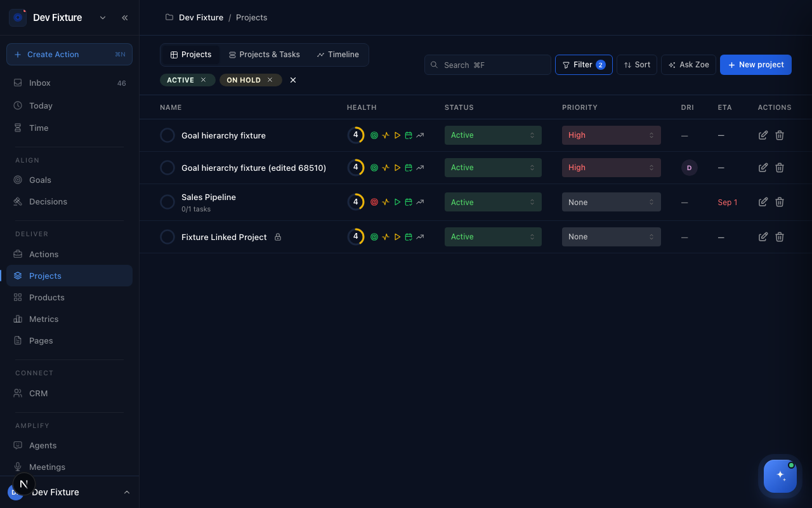
Task: Clear all filters with the X
Action: [x=293, y=80]
